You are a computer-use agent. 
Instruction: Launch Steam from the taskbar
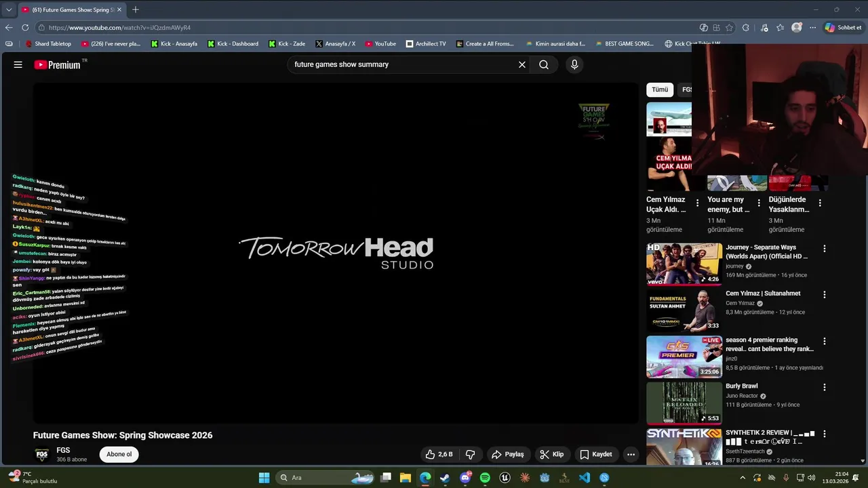click(x=445, y=478)
